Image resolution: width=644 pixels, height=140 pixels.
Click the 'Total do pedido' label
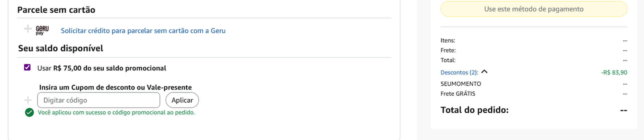point(475,110)
